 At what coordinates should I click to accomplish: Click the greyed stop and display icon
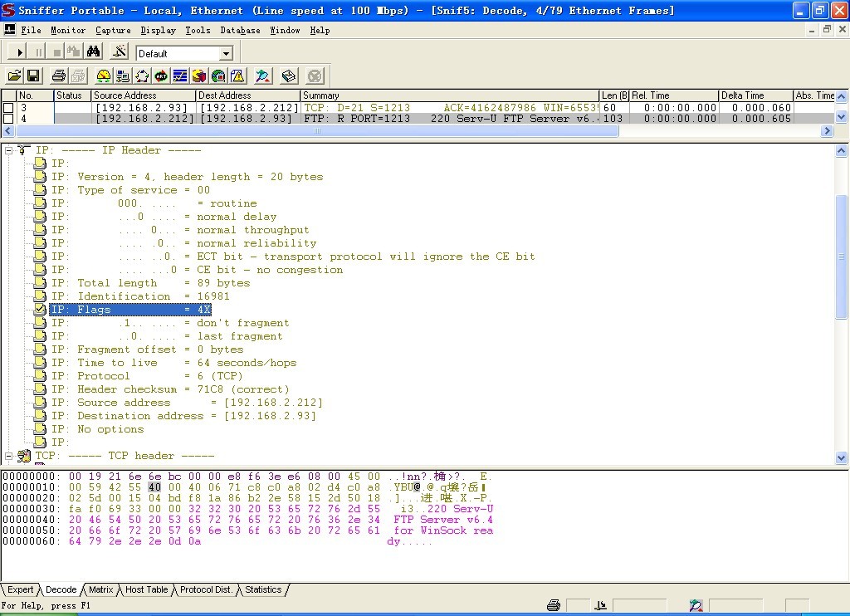pos(74,52)
